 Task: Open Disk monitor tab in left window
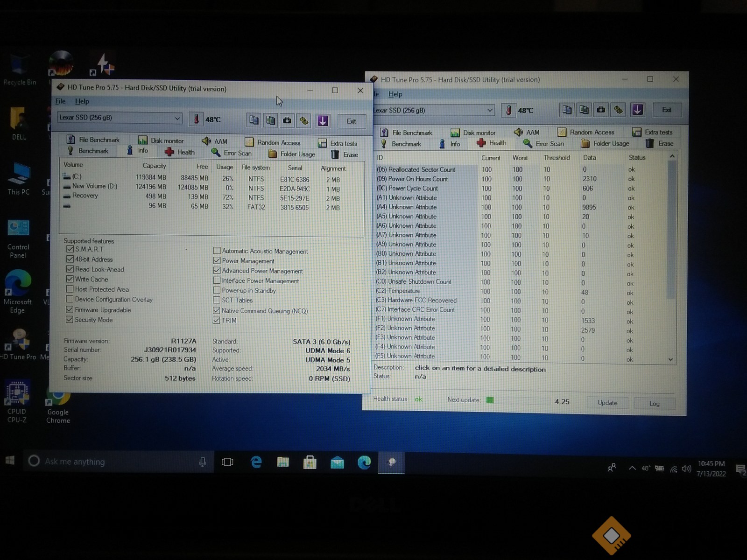161,140
